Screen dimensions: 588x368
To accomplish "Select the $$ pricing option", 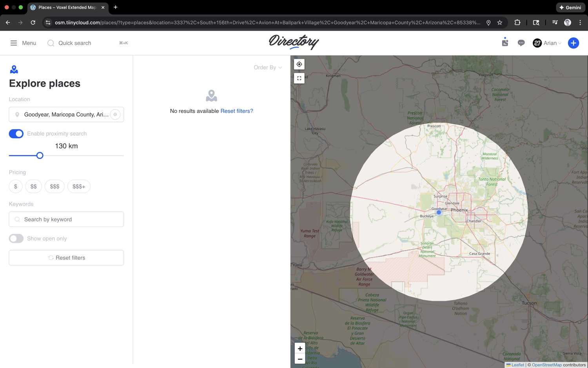I will pyautogui.click(x=34, y=187).
